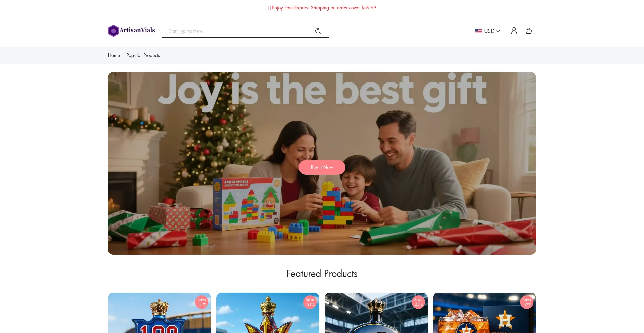Click the search magnifier icon
The image size is (644, 333).
[318, 31]
